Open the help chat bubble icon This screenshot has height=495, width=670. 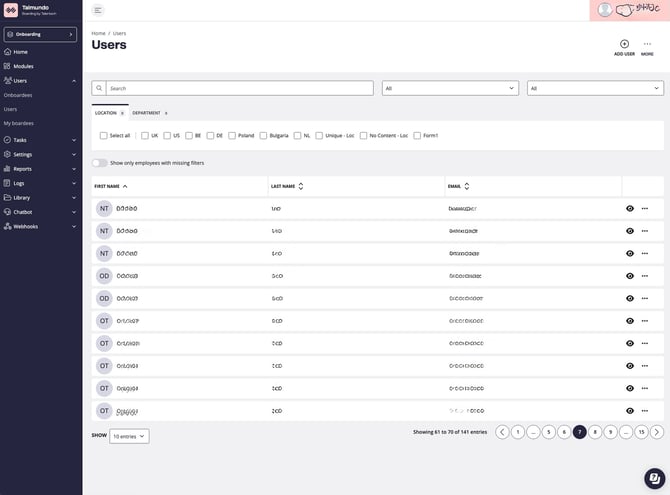point(655,478)
